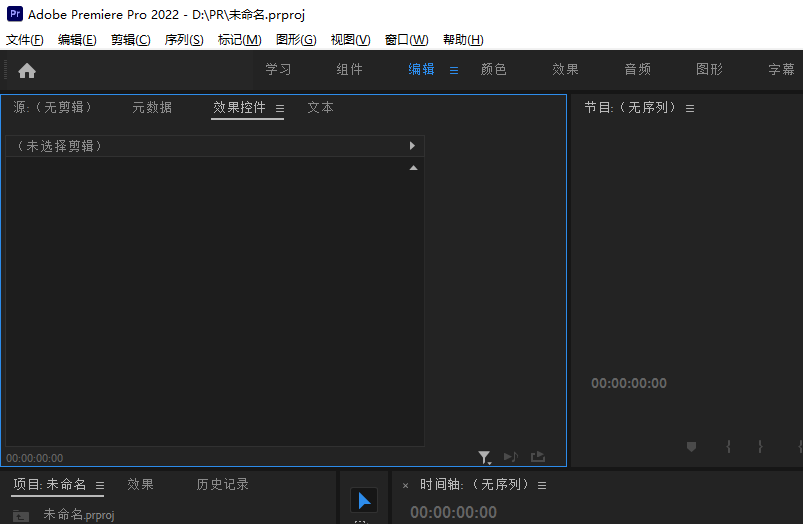
Task: Open the 编辑 workspace options menu
Action: [454, 71]
